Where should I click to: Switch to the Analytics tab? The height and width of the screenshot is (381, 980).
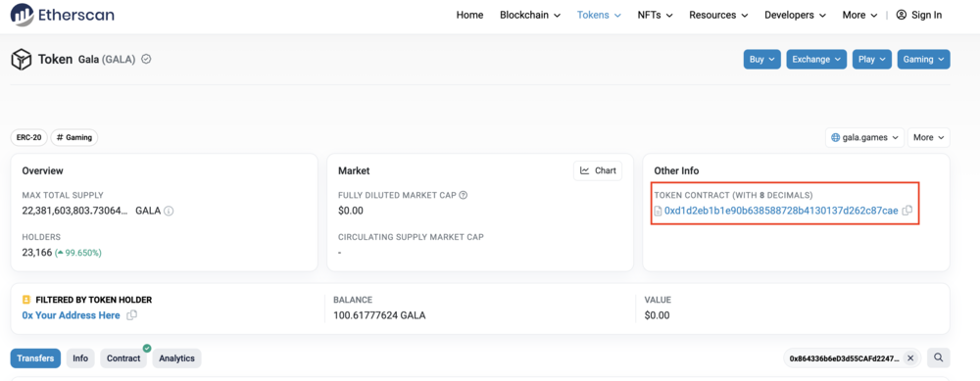pyautogui.click(x=176, y=358)
